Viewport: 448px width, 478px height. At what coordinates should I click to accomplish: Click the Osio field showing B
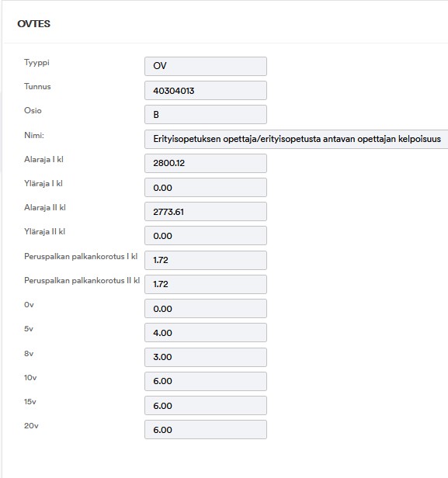tap(206, 114)
